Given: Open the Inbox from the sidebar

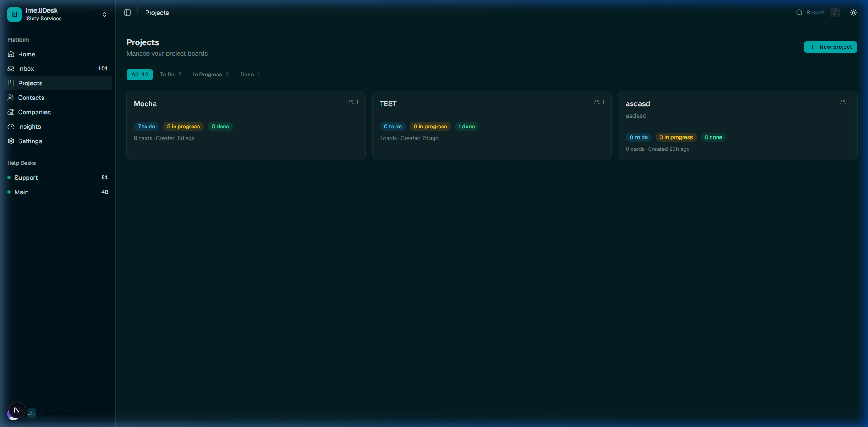Looking at the screenshot, I should (x=26, y=69).
